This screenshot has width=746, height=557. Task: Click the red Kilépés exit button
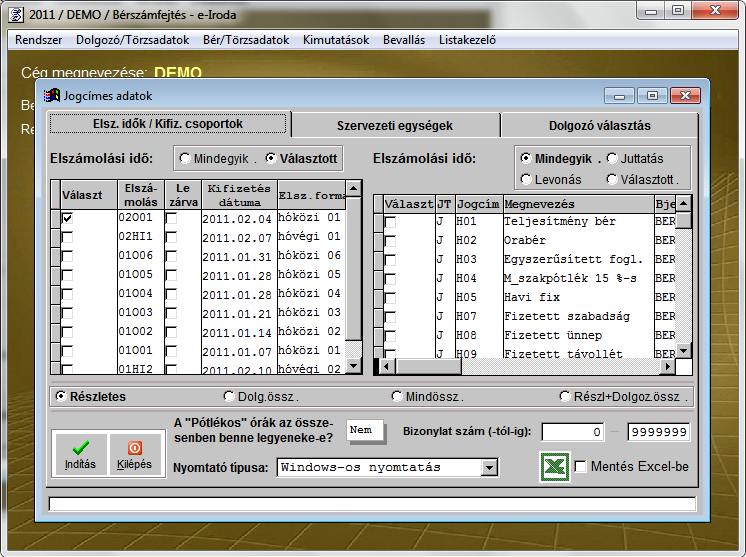click(133, 456)
